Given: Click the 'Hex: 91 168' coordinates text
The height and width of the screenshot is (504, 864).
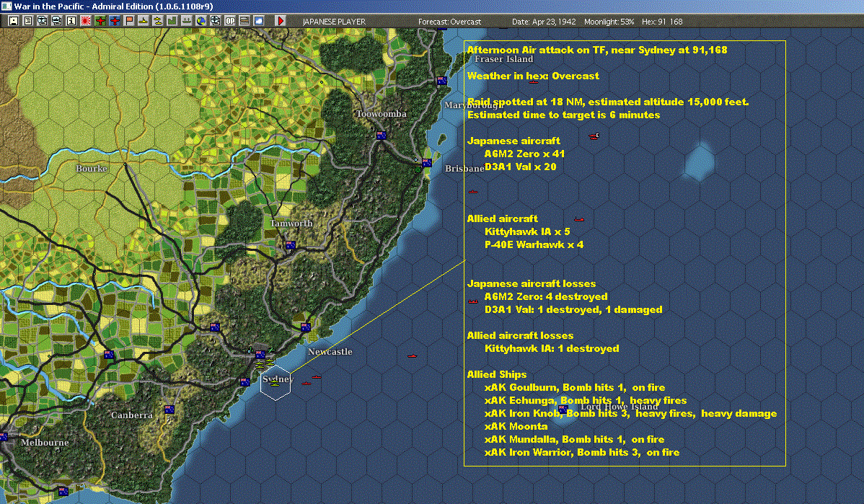Looking at the screenshot, I should [662, 22].
